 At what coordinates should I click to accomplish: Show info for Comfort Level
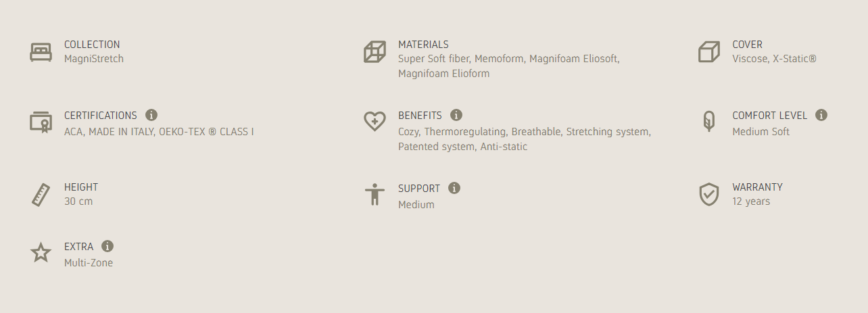[x=821, y=115]
